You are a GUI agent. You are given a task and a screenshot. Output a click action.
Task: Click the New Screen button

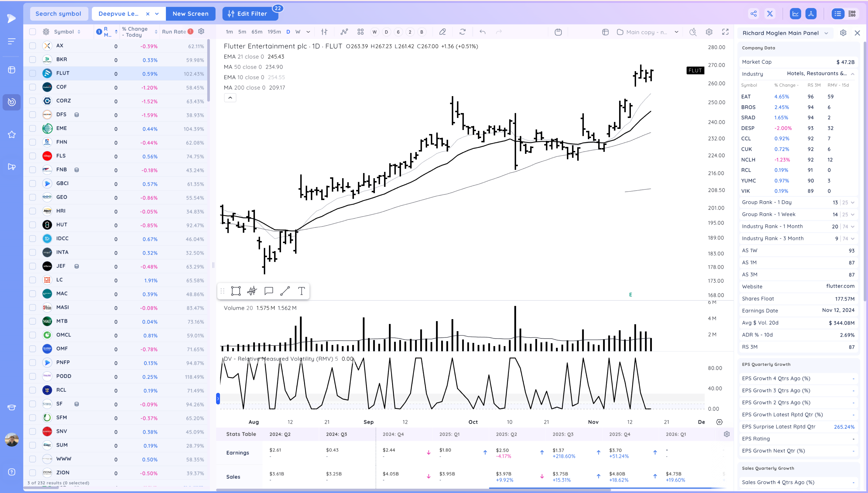pos(190,14)
